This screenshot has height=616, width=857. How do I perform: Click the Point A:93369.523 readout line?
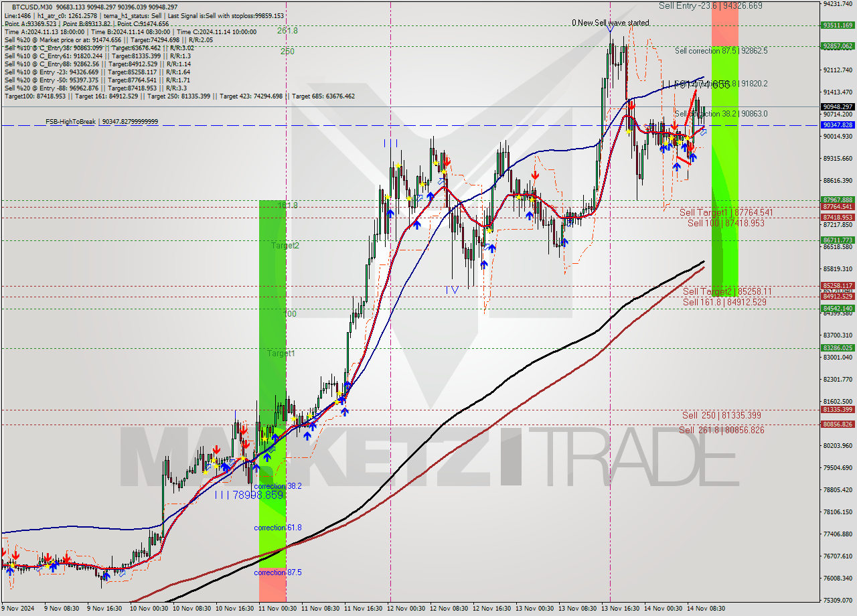pyautogui.click(x=86, y=23)
